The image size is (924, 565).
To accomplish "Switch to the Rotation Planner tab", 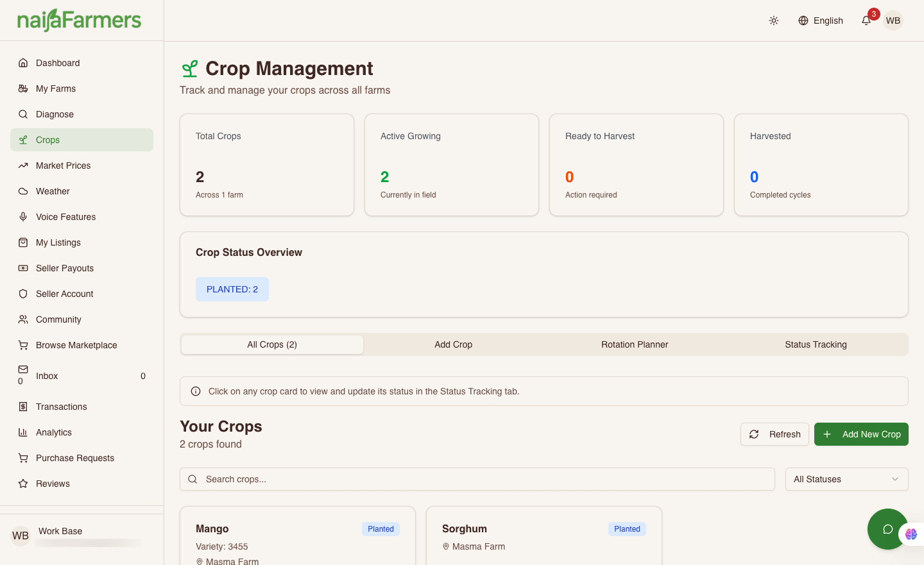I will pyautogui.click(x=635, y=344).
